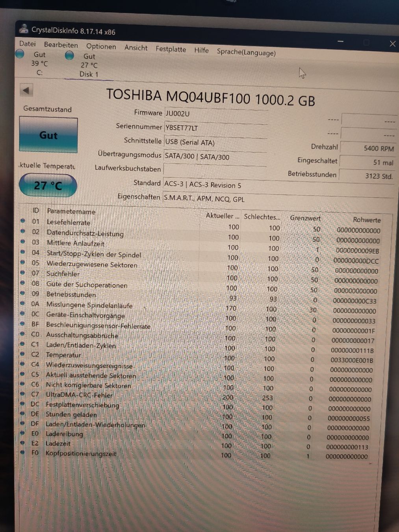The width and height of the screenshot is (399, 532).
Task: Click the Schnittstelle field USB (Serial ATA)
Action: coord(215,143)
